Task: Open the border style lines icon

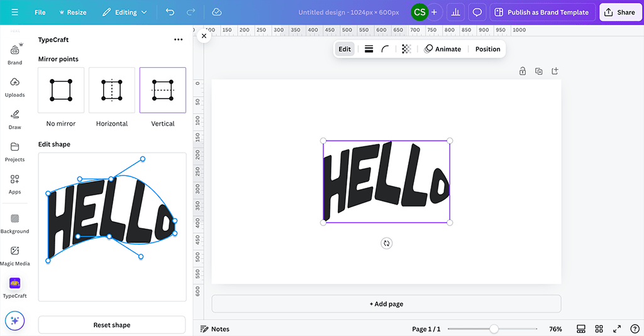Action: pyautogui.click(x=369, y=49)
